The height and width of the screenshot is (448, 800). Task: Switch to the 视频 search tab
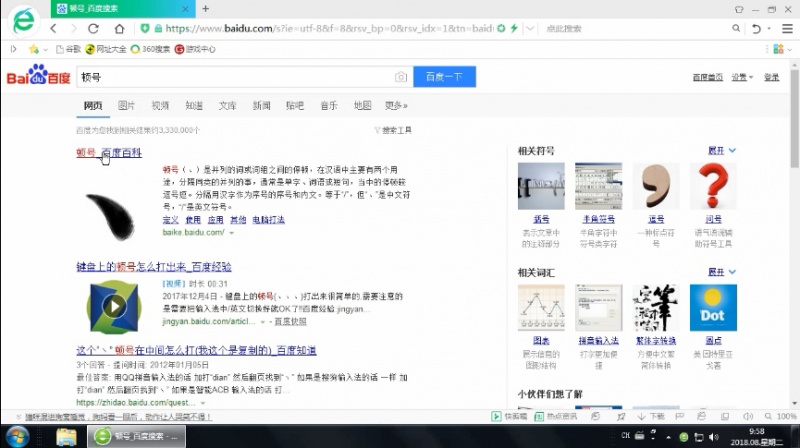[160, 106]
